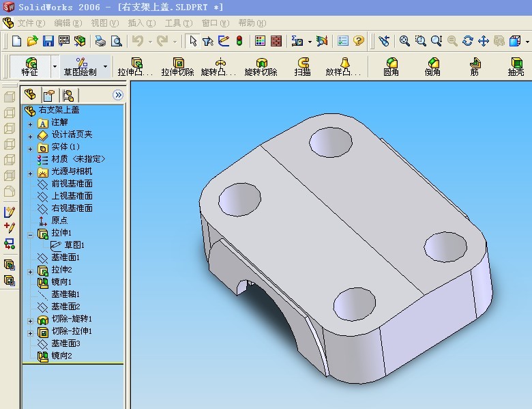The height and width of the screenshot is (409, 532).
Task: Click the 拉伸切除 extruded cut tool
Action: 178,67
